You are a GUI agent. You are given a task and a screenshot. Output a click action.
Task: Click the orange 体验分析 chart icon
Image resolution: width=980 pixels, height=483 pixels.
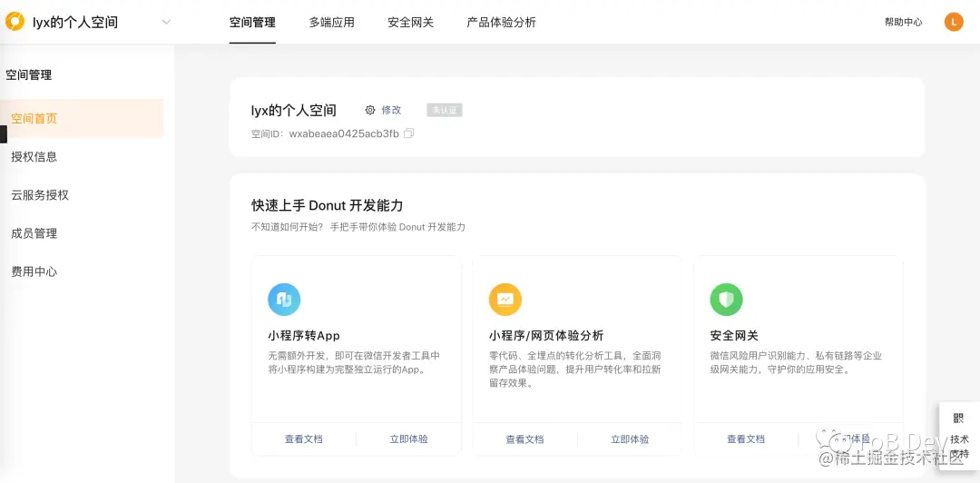505,300
